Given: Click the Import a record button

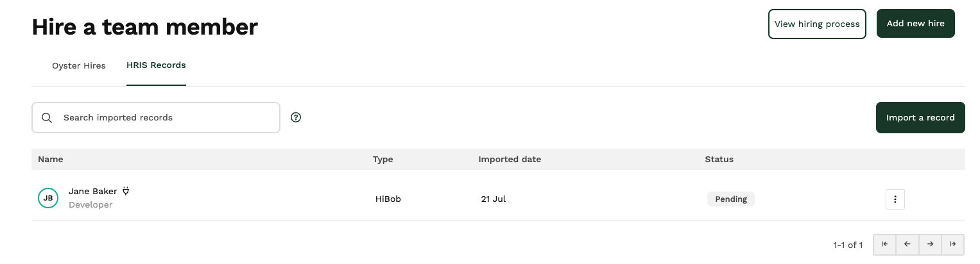Looking at the screenshot, I should 920,118.
